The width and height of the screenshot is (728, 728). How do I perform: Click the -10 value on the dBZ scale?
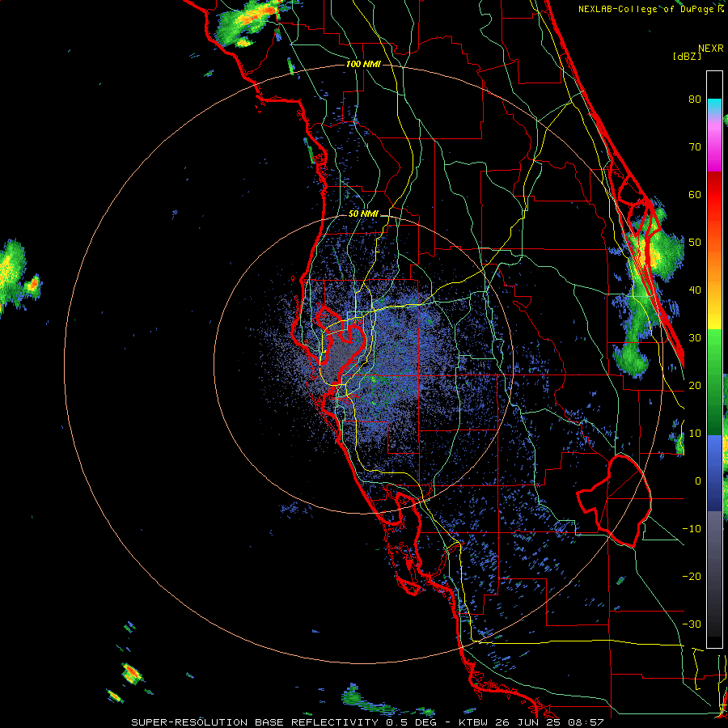(692, 529)
